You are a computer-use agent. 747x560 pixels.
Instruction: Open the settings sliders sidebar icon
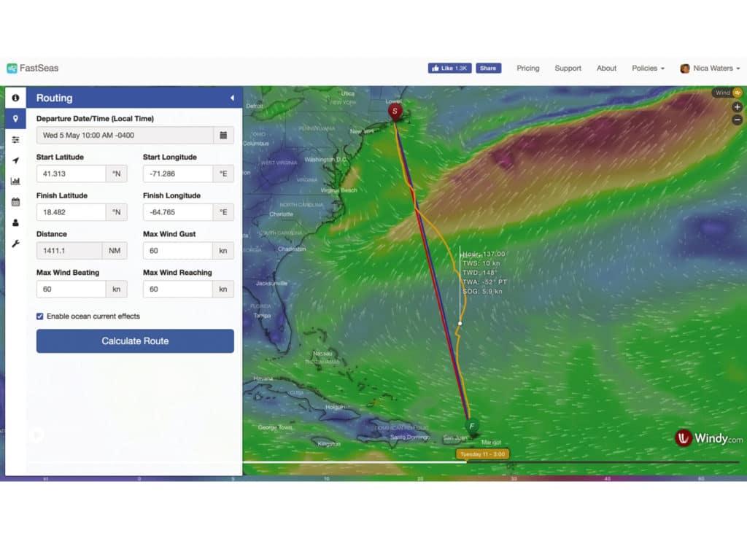[x=16, y=140]
